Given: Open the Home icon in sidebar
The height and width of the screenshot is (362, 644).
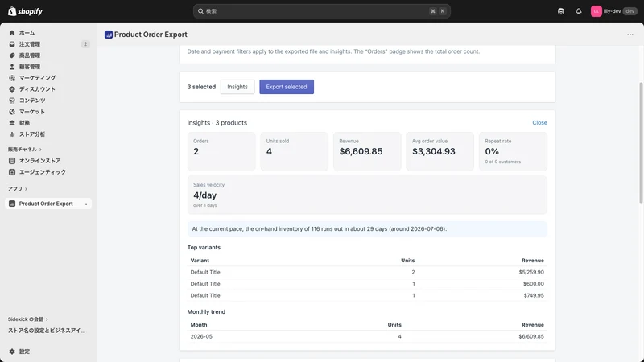Looking at the screenshot, I should pyautogui.click(x=12, y=33).
